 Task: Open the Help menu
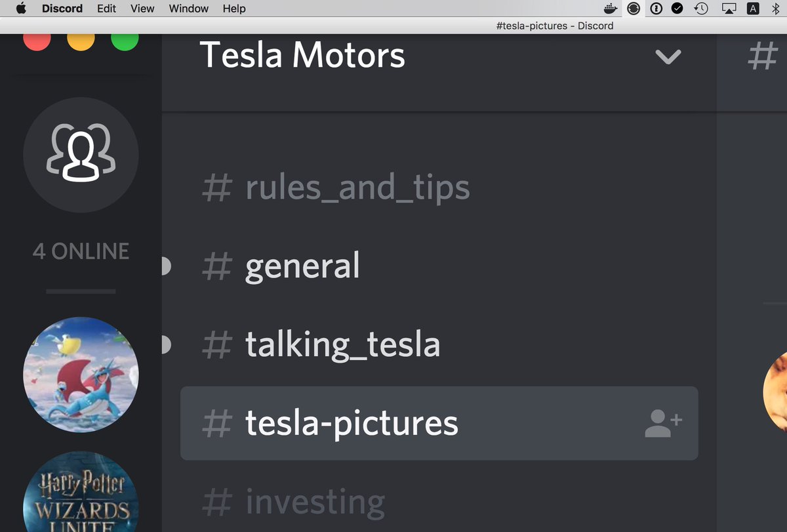pos(234,9)
